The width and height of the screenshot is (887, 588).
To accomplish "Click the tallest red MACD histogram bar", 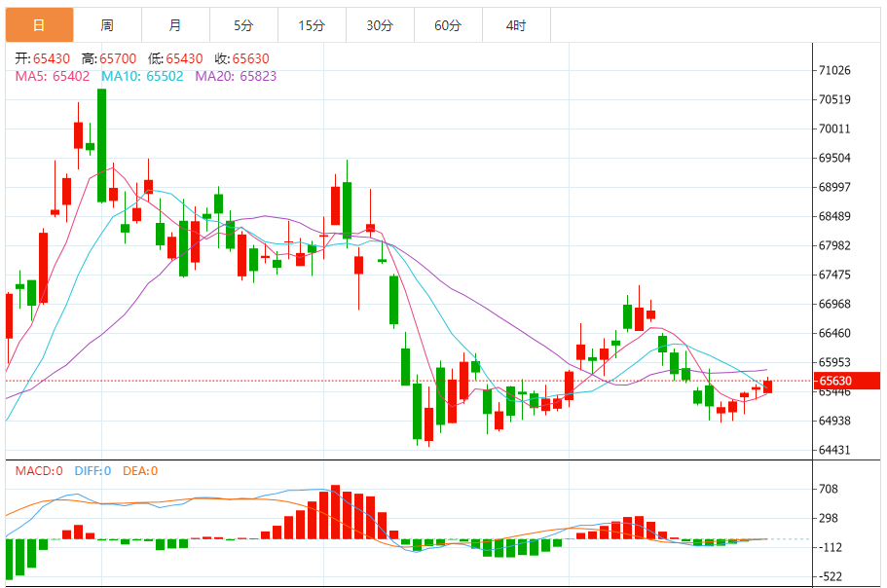I will pyautogui.click(x=336, y=512).
